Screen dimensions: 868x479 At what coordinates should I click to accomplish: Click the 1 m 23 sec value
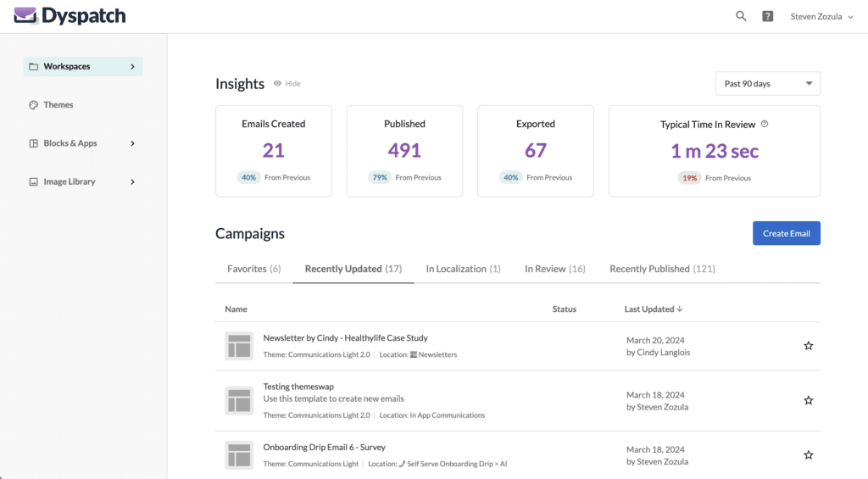click(715, 151)
